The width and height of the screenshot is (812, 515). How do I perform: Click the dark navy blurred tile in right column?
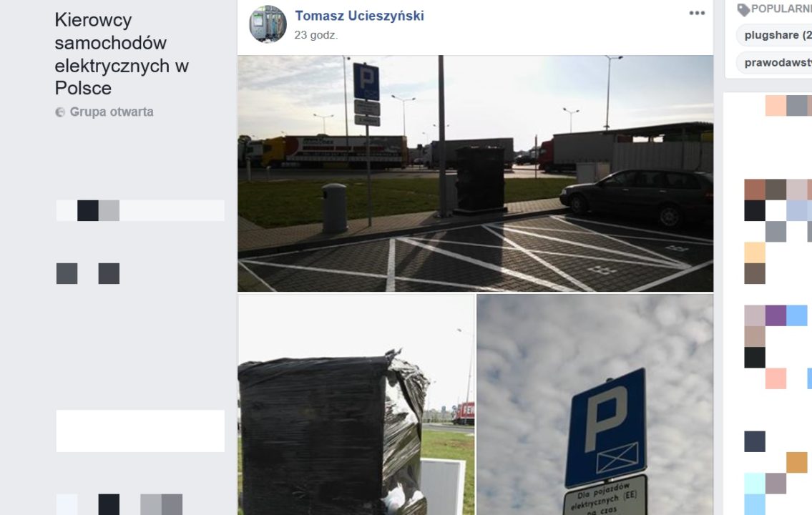[755, 441]
